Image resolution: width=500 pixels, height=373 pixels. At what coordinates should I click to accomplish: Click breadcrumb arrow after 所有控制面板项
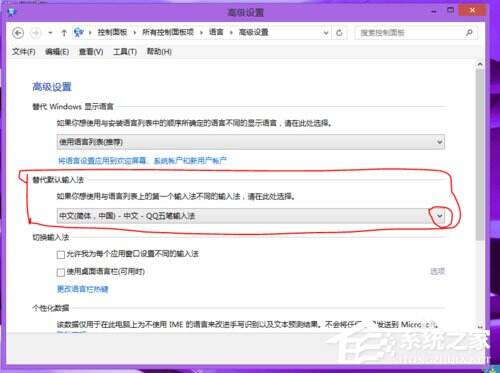click(201, 33)
